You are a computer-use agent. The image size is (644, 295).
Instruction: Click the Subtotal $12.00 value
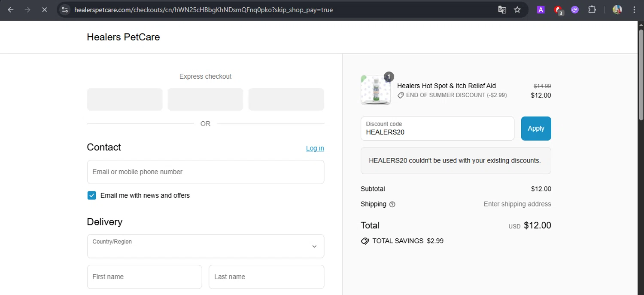click(541, 189)
